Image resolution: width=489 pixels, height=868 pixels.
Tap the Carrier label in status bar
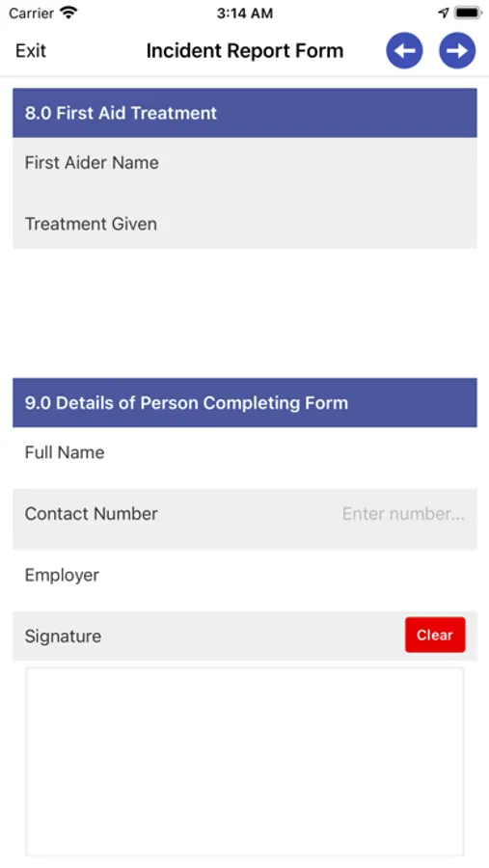tap(31, 14)
